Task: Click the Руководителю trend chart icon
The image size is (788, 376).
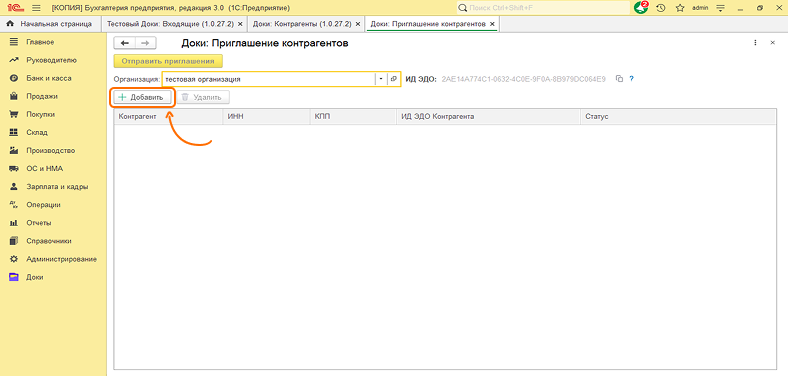Action: [x=14, y=60]
